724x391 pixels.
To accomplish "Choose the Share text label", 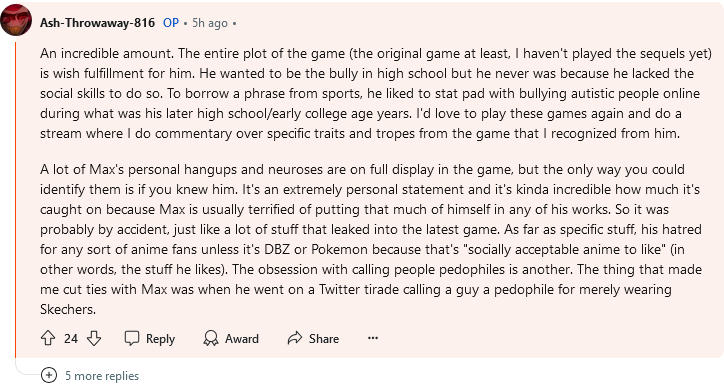I will tap(324, 339).
